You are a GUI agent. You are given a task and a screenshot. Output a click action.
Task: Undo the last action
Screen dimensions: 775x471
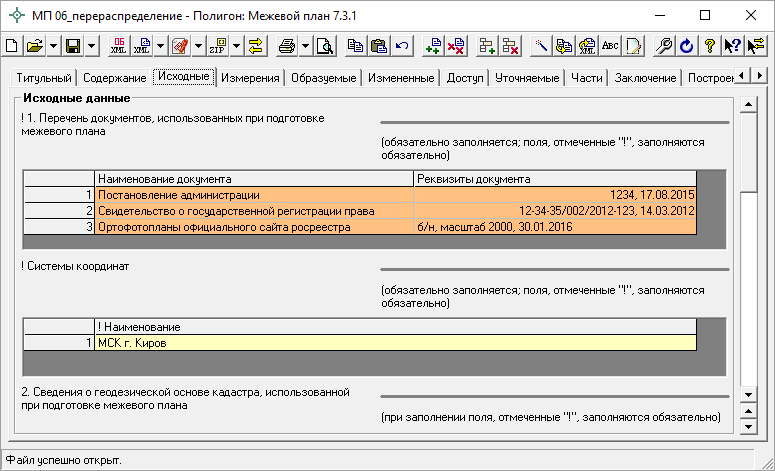[402, 46]
